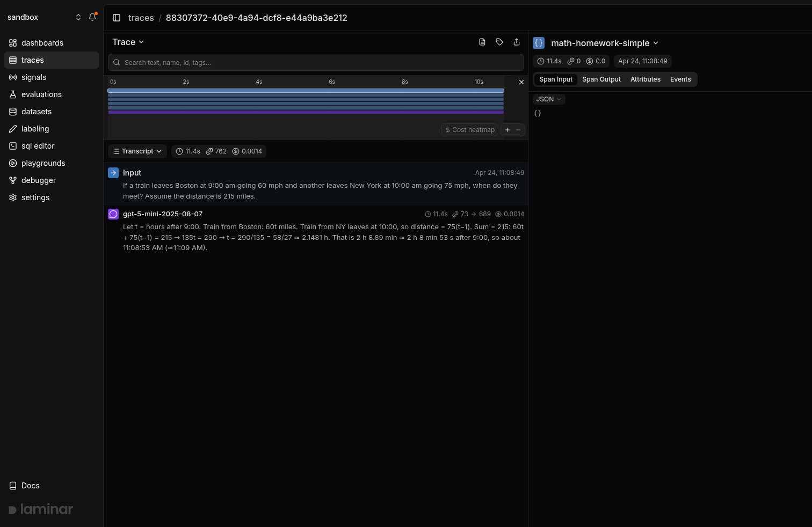Click the math-homework-simple span braces icon
812x527 pixels.
pos(539,43)
